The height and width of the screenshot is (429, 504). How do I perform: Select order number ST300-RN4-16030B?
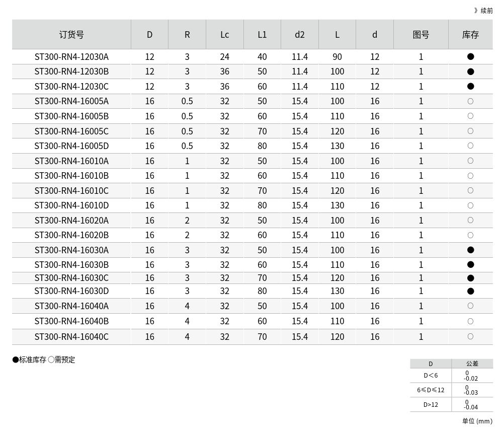pos(71,265)
